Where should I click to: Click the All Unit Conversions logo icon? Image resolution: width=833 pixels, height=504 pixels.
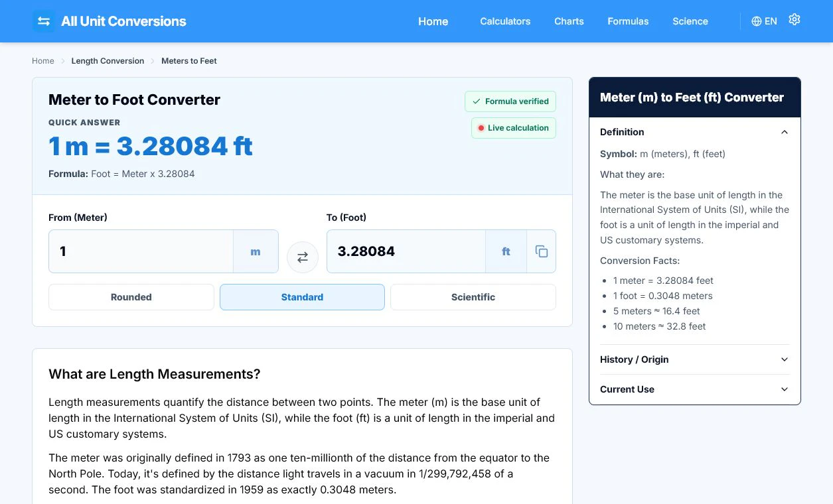44,21
